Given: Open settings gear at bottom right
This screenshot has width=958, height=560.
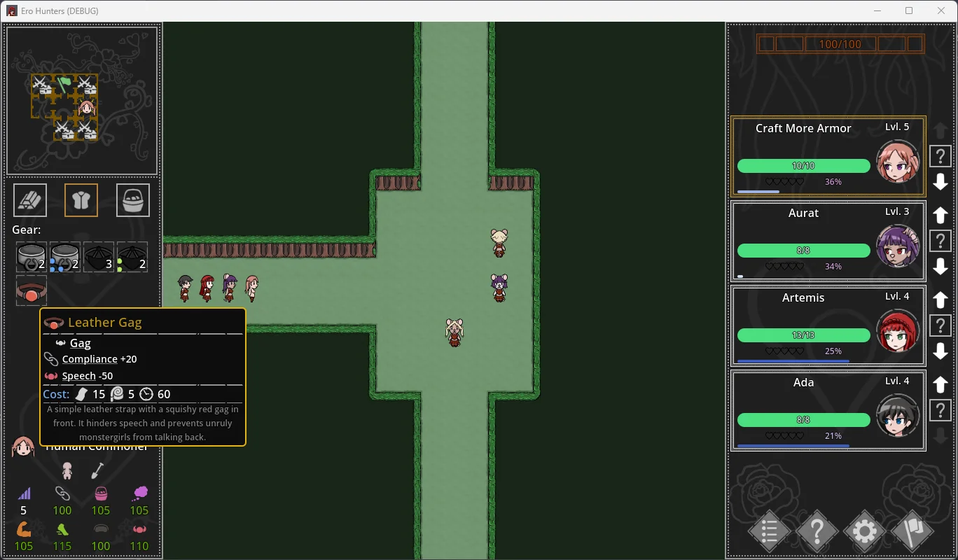Looking at the screenshot, I should click(864, 531).
